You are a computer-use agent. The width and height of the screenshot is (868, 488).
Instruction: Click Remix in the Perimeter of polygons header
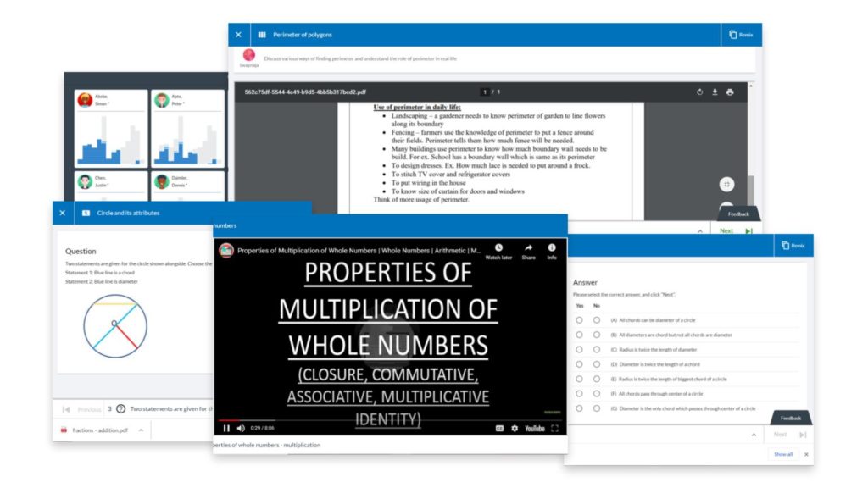(x=741, y=34)
